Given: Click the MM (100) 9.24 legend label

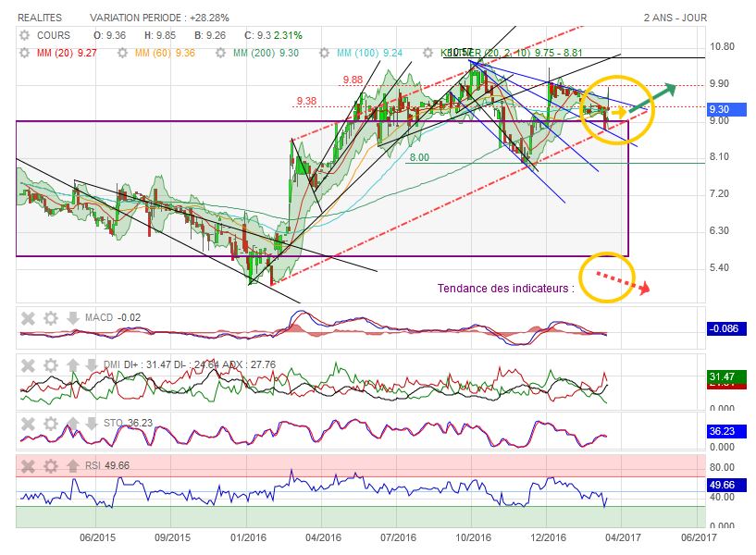Looking at the screenshot, I should click(x=369, y=53).
